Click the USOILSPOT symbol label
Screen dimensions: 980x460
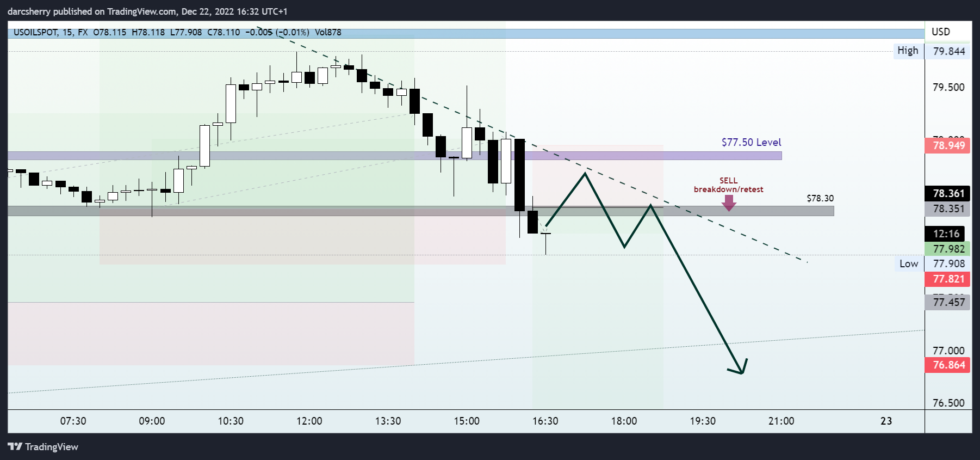35,32
